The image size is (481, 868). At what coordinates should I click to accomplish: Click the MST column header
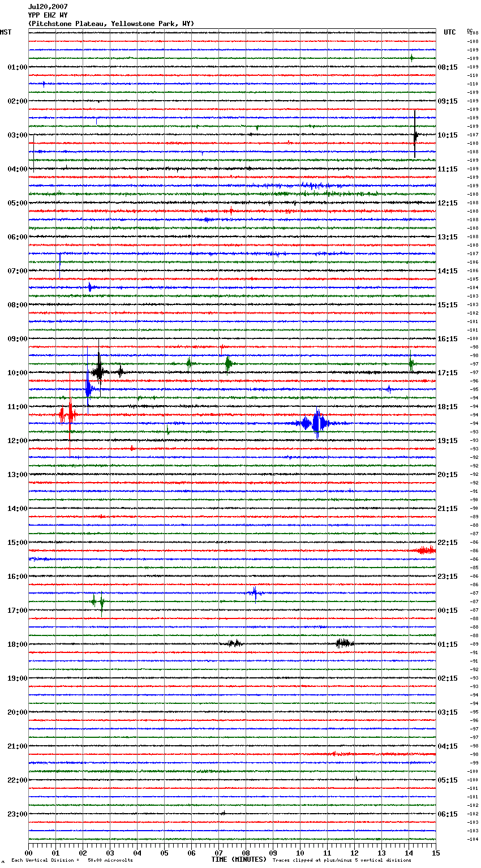tap(6, 32)
